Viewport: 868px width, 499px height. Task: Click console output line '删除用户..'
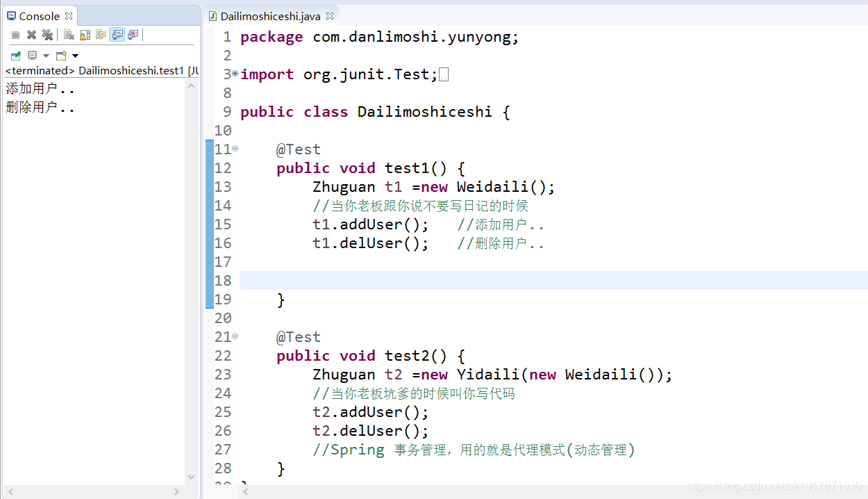click(x=40, y=108)
